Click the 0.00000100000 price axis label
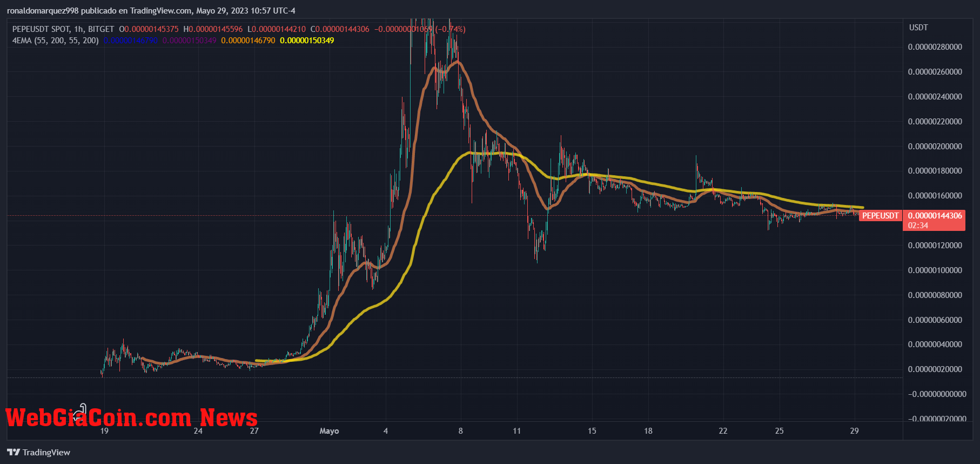 pos(935,270)
